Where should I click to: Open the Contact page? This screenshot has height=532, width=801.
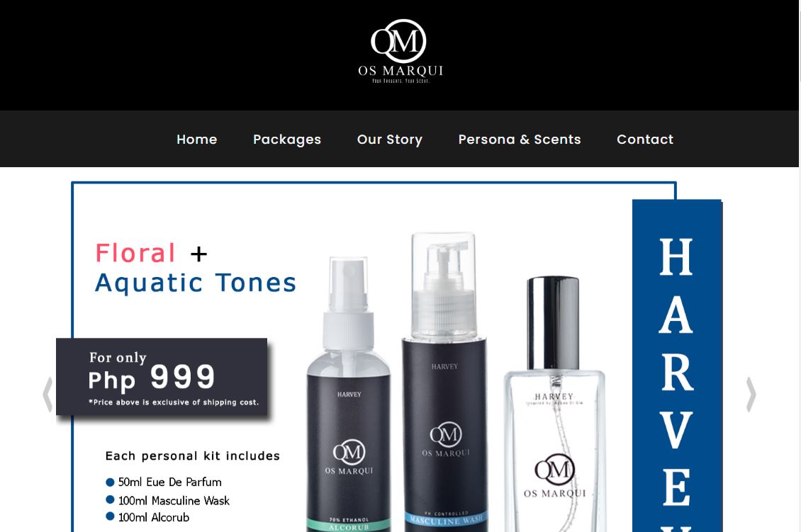click(644, 140)
